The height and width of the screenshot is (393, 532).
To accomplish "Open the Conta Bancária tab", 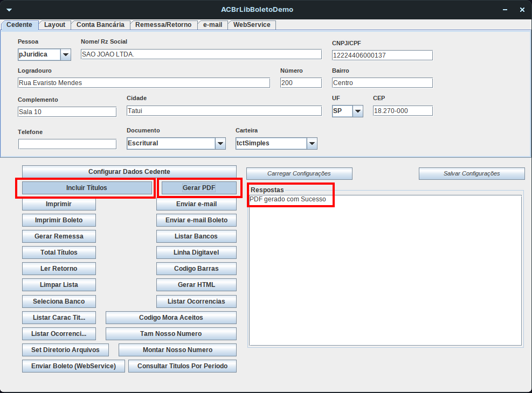I will pyautogui.click(x=100, y=25).
